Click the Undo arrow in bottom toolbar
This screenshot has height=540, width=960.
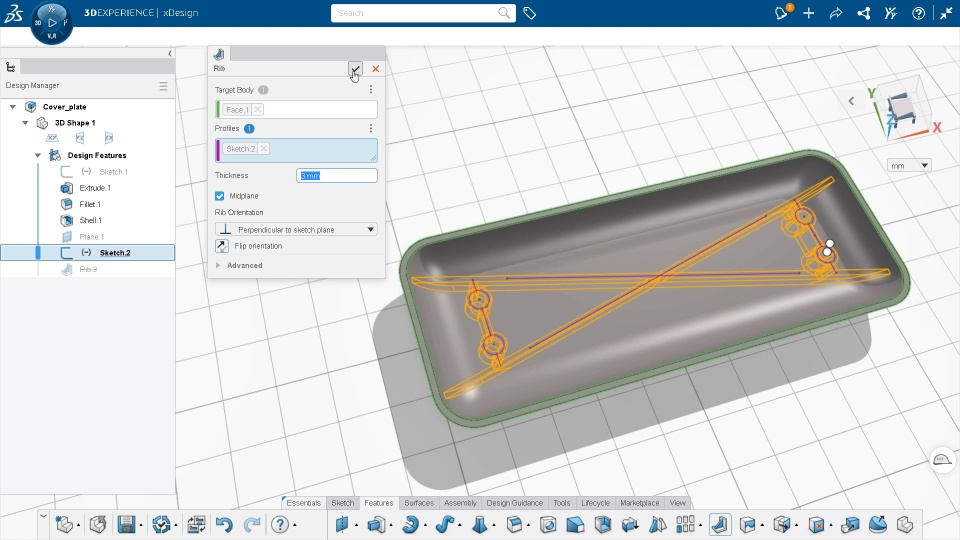tap(224, 524)
